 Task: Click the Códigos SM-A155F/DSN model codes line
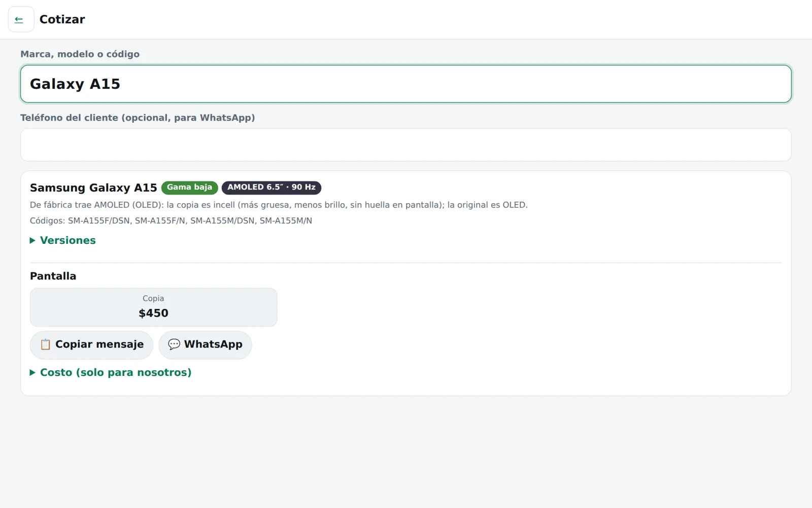[x=171, y=220]
